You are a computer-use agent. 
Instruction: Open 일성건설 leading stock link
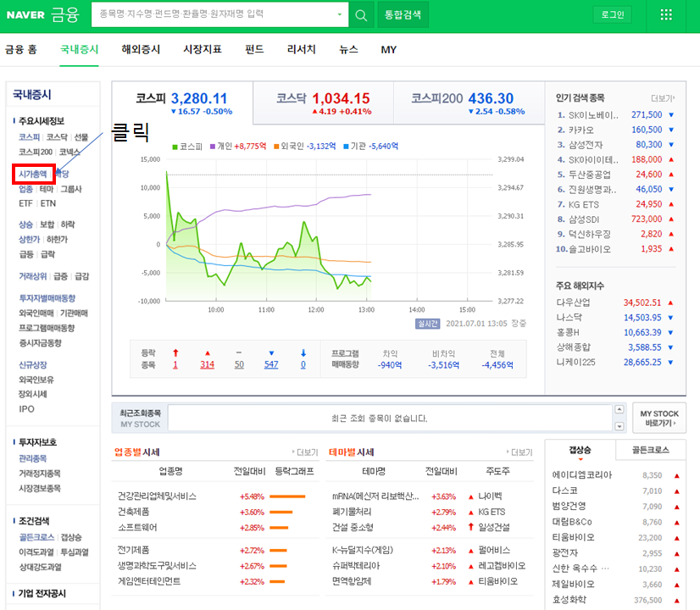pos(494,528)
